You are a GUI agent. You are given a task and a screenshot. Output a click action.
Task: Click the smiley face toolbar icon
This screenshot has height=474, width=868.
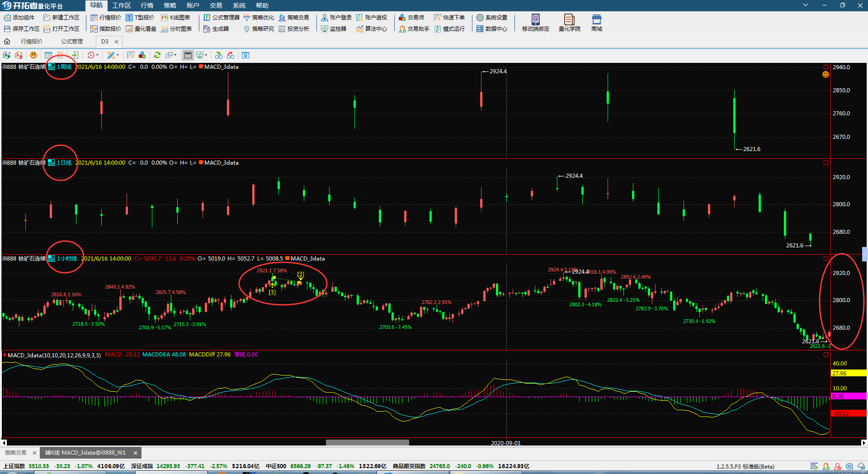click(x=33, y=55)
